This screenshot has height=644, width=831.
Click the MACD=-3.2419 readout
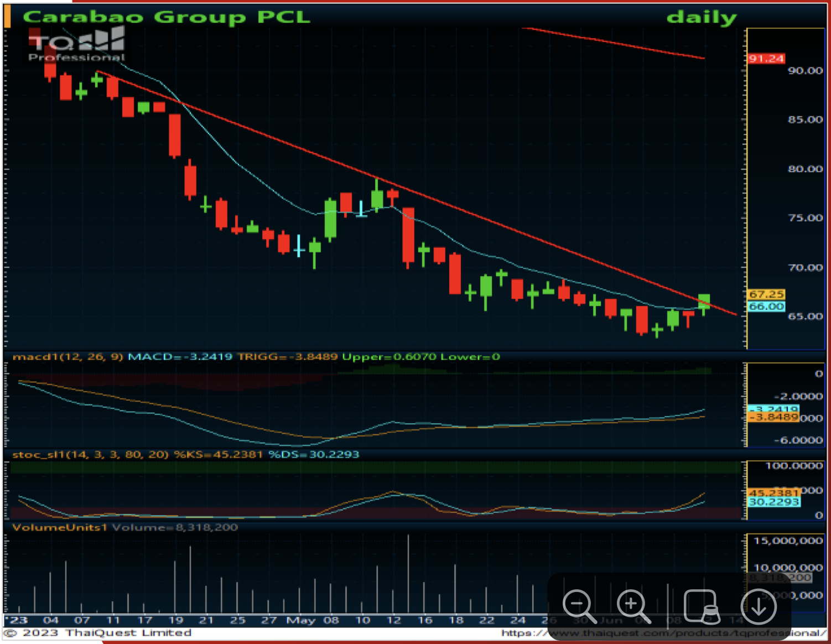[180, 357]
